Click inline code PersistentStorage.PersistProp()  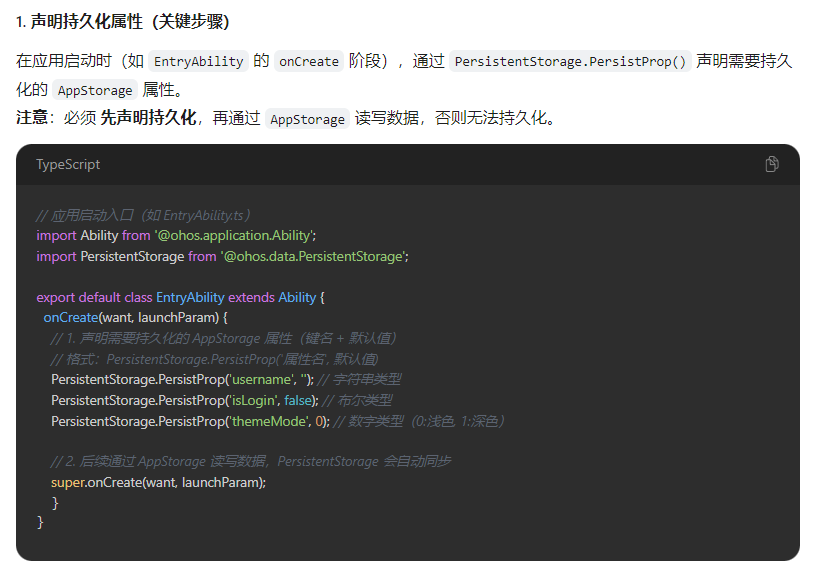coord(570,61)
